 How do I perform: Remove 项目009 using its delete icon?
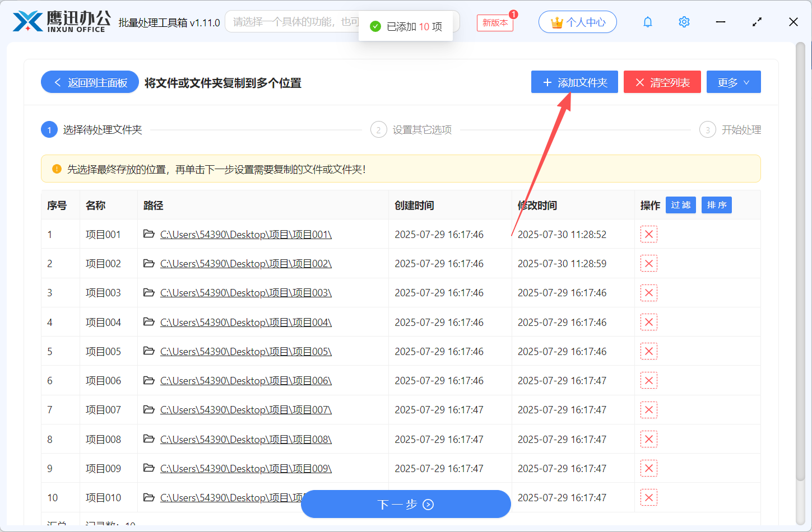pyautogui.click(x=648, y=469)
